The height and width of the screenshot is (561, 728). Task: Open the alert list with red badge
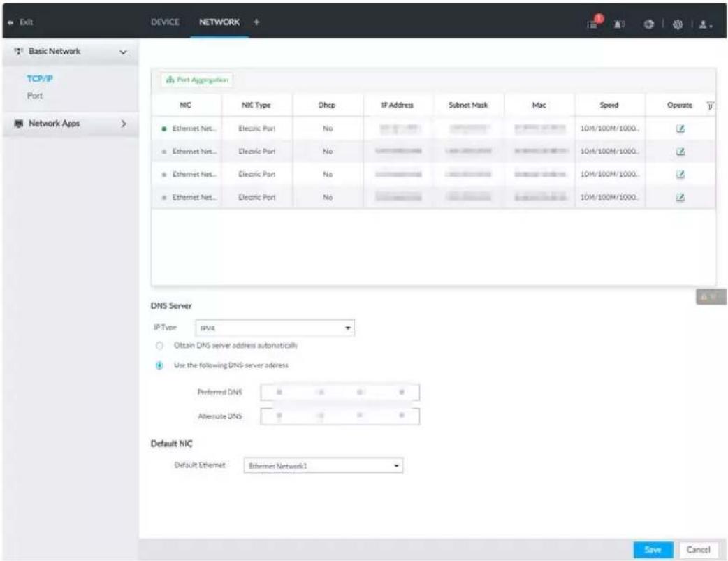click(x=595, y=22)
